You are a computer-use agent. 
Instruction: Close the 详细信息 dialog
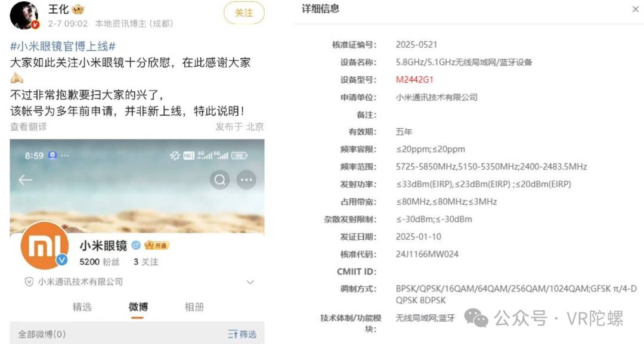click(636, 9)
